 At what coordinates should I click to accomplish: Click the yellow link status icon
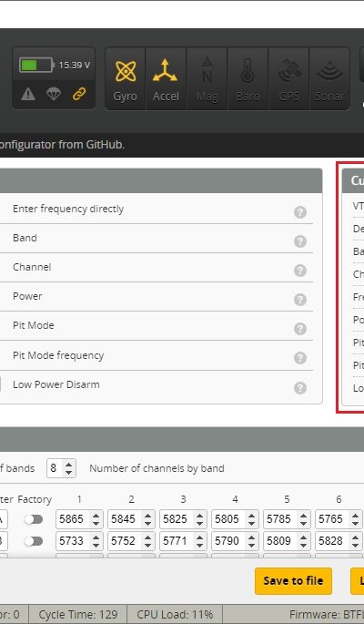[79, 94]
